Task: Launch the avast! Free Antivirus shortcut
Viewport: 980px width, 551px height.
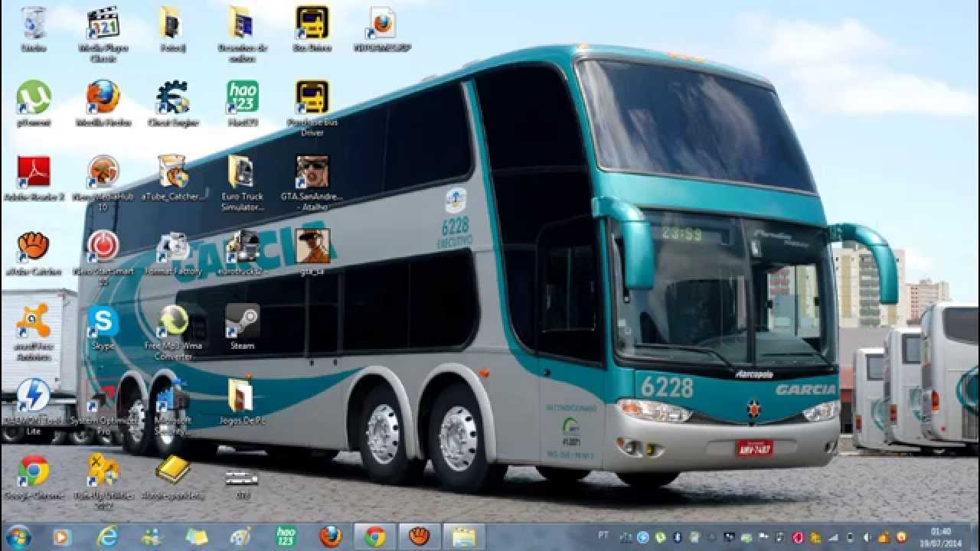Action: point(34,331)
